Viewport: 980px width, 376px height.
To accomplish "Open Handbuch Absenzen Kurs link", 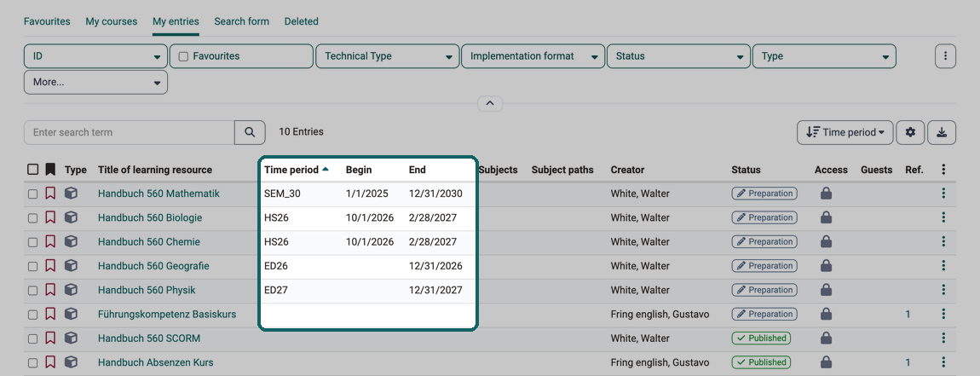I will 156,362.
